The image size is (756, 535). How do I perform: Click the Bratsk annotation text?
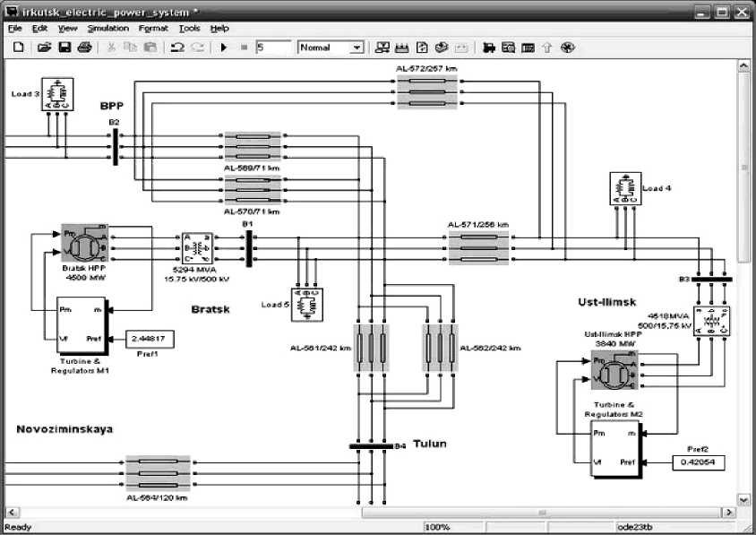210,310
